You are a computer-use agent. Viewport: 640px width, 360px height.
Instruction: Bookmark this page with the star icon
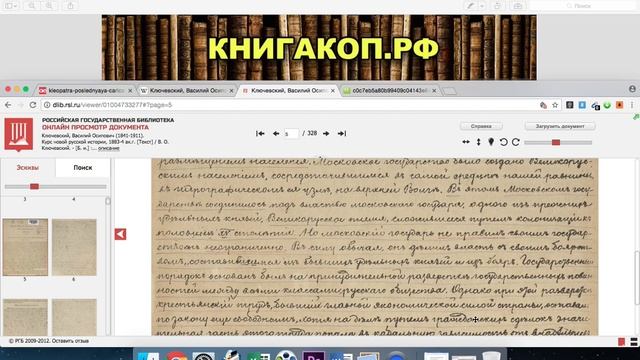555,105
